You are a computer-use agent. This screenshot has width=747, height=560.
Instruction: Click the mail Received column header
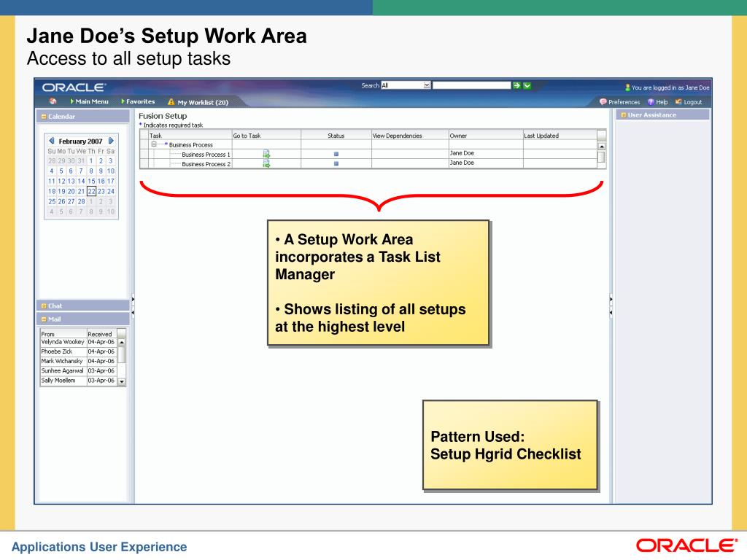[101, 334]
